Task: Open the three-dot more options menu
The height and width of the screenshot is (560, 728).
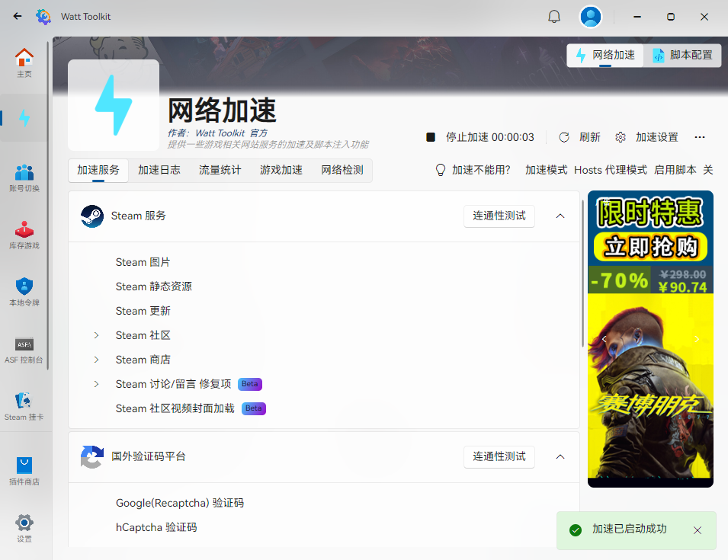Action: [x=700, y=137]
